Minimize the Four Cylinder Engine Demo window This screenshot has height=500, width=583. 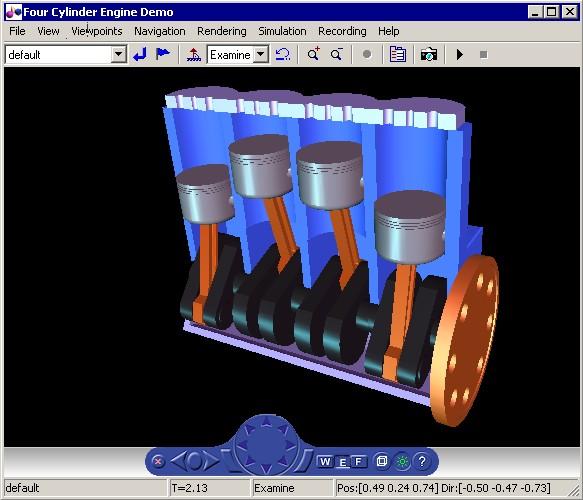(x=535, y=12)
